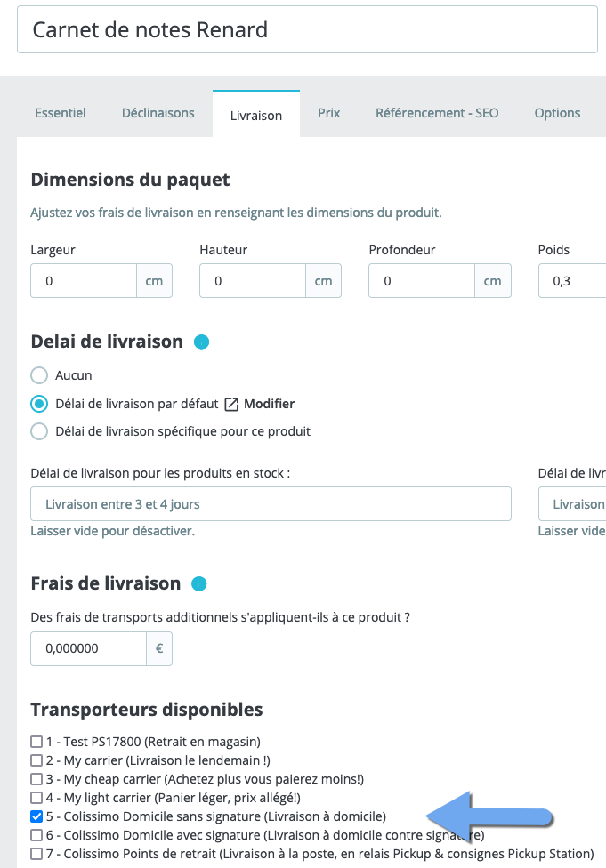The width and height of the screenshot is (606, 868).
Task: Click the additional shipping fees amount field
Action: coord(89,648)
